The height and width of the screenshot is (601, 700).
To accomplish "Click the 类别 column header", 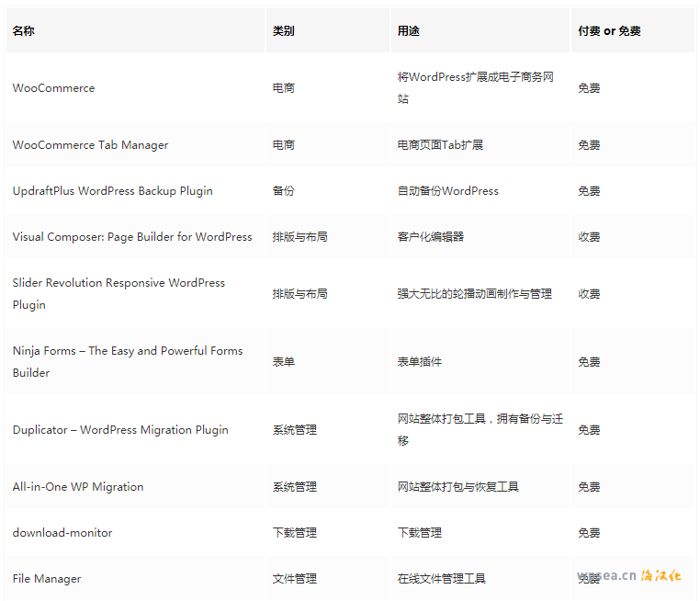I will (284, 31).
